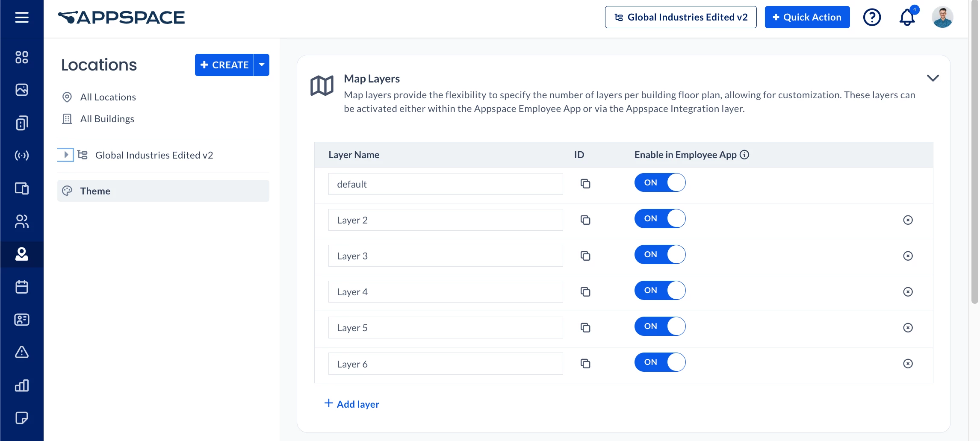Toggle off Layer 2 in Employee App
980x441 pixels.
[x=660, y=218]
